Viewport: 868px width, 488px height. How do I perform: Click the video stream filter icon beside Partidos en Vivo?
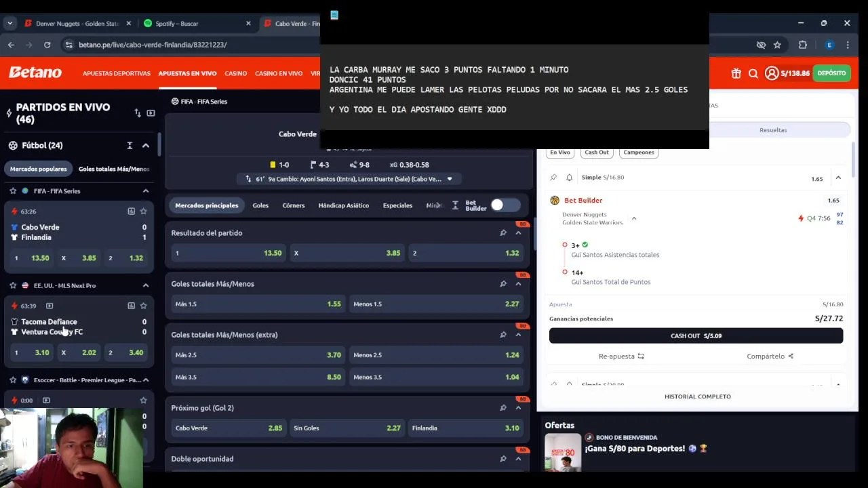[x=151, y=113]
